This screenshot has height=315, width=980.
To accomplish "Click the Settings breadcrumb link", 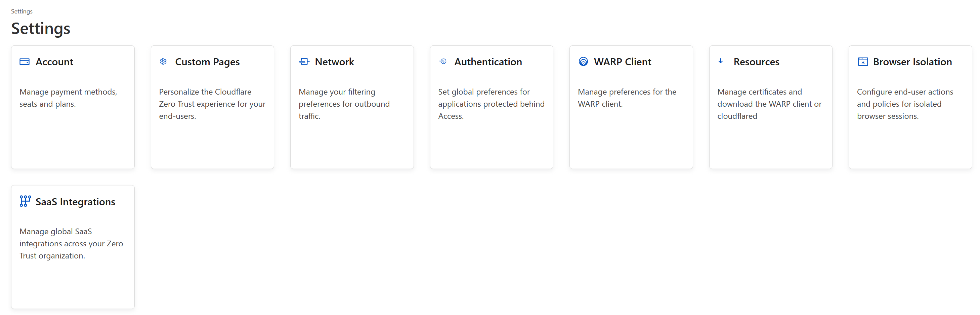I will (x=22, y=11).
